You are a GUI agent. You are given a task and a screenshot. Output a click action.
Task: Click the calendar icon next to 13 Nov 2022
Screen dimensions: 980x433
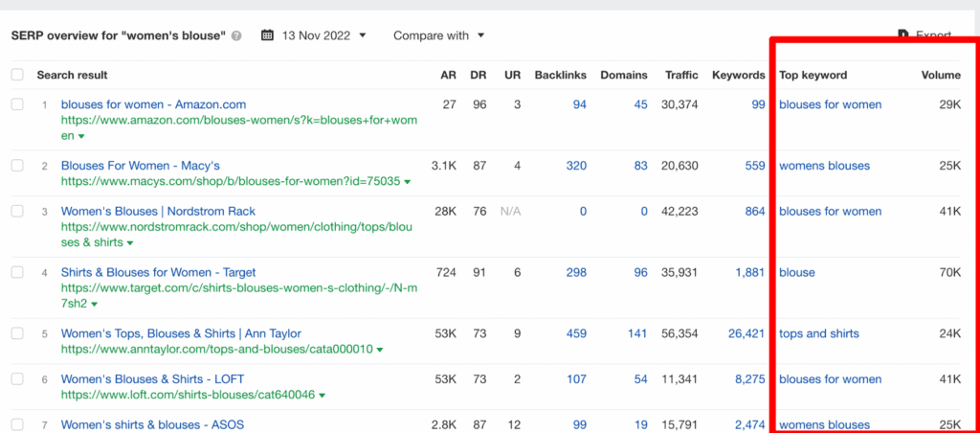267,35
